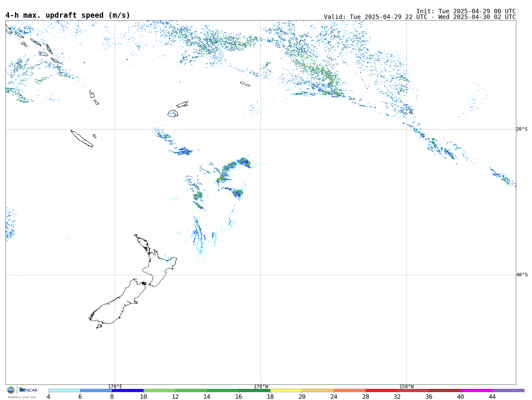Click the 150°W longitude label
The image size is (532, 400).
[x=406, y=387]
